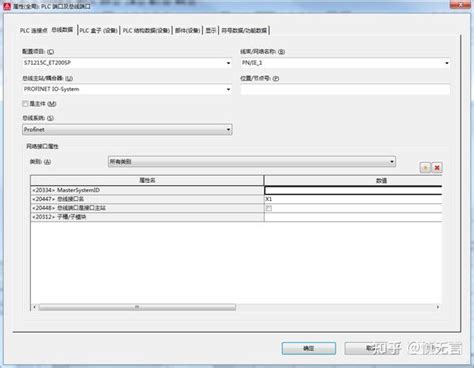Open the 类别 dropdown showing 所有类别
Screen dimensions: 474x368
coord(252,162)
